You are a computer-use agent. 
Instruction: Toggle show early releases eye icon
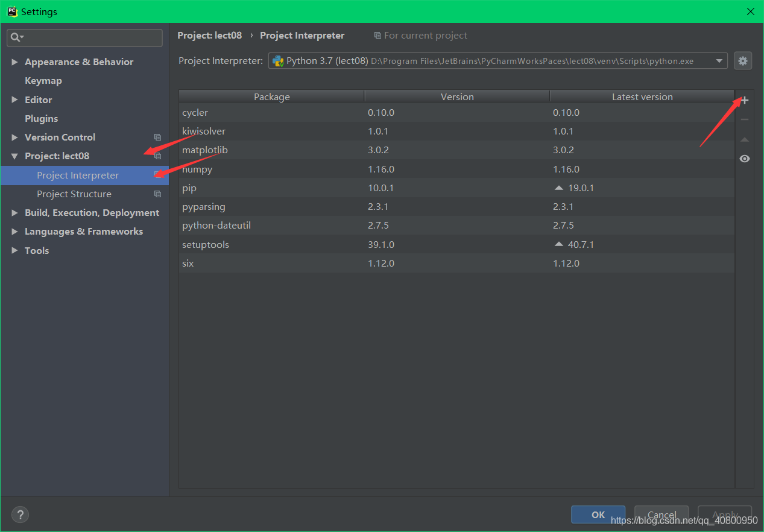click(745, 159)
